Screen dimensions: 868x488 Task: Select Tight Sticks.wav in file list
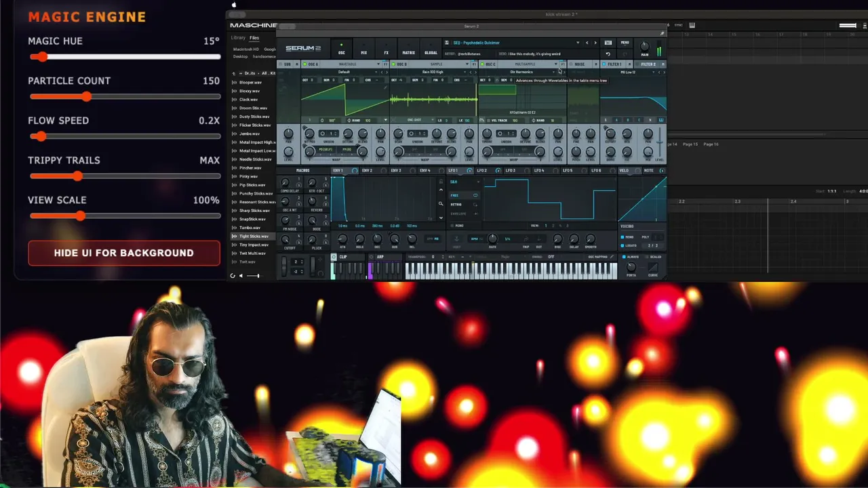click(254, 236)
